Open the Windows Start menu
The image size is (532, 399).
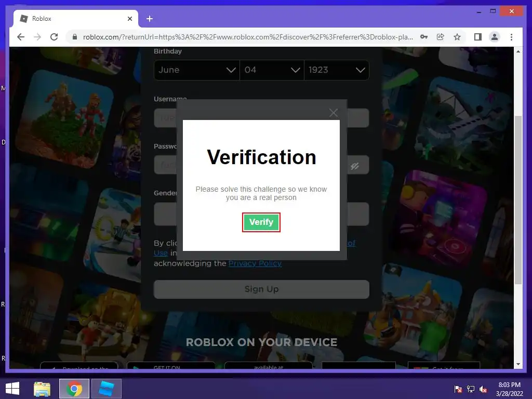pyautogui.click(x=12, y=389)
